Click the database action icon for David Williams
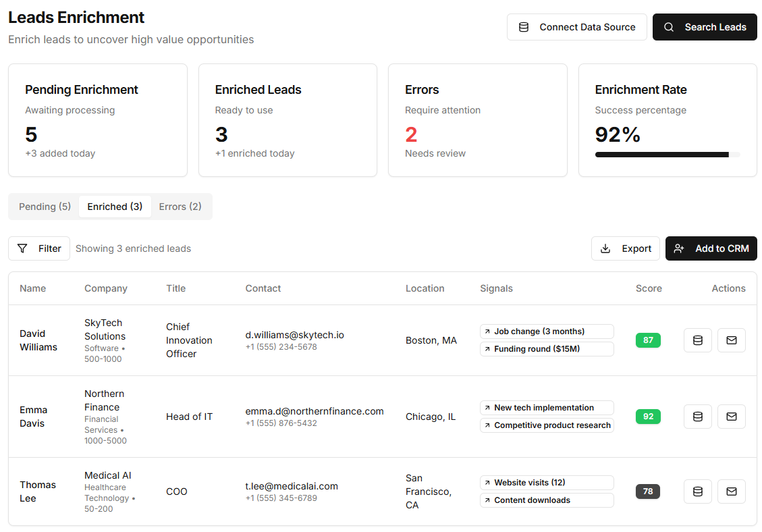The image size is (762, 532). coord(698,340)
